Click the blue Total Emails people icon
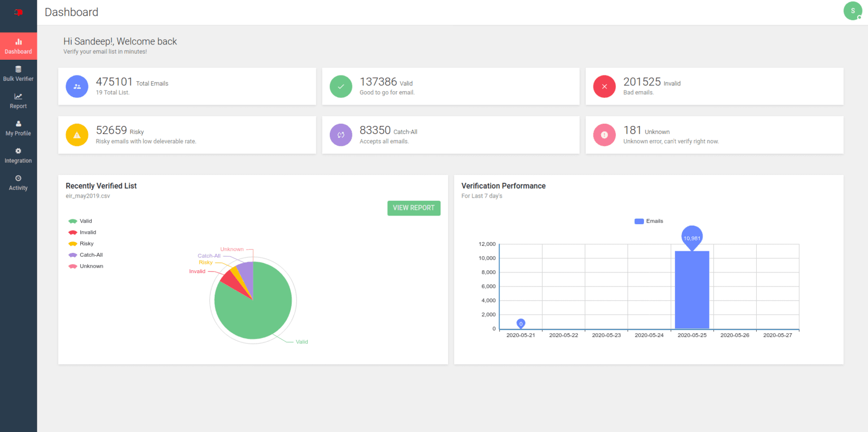The height and width of the screenshot is (432, 868). 77,86
